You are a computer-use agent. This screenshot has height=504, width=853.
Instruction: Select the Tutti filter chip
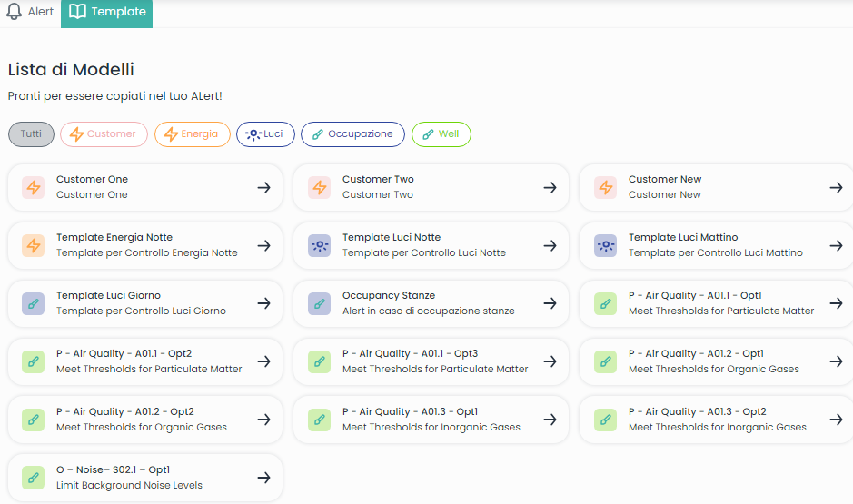(x=32, y=134)
